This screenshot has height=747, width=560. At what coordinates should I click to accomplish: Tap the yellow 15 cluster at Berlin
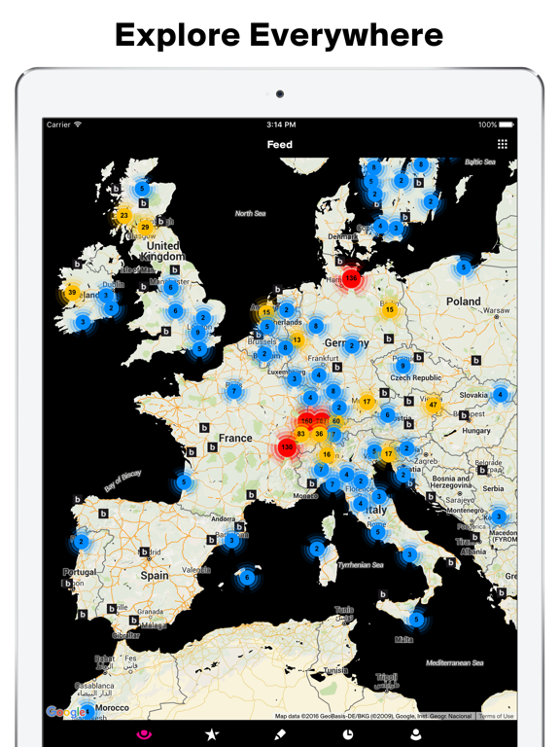pos(390,309)
